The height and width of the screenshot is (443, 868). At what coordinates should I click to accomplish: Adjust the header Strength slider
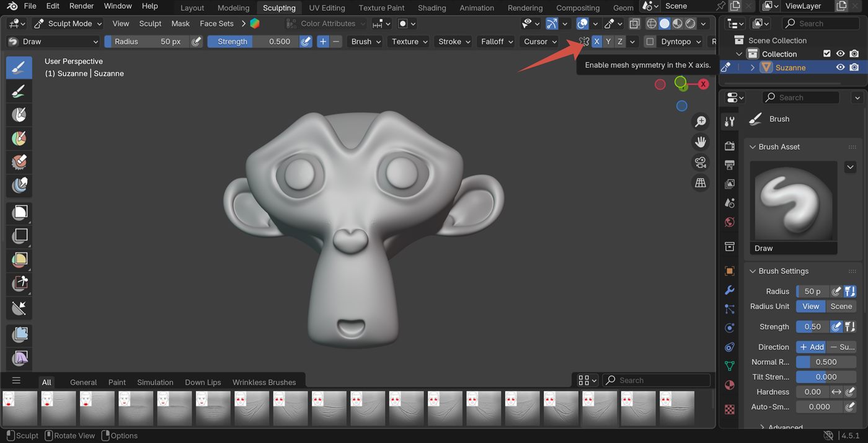[253, 42]
